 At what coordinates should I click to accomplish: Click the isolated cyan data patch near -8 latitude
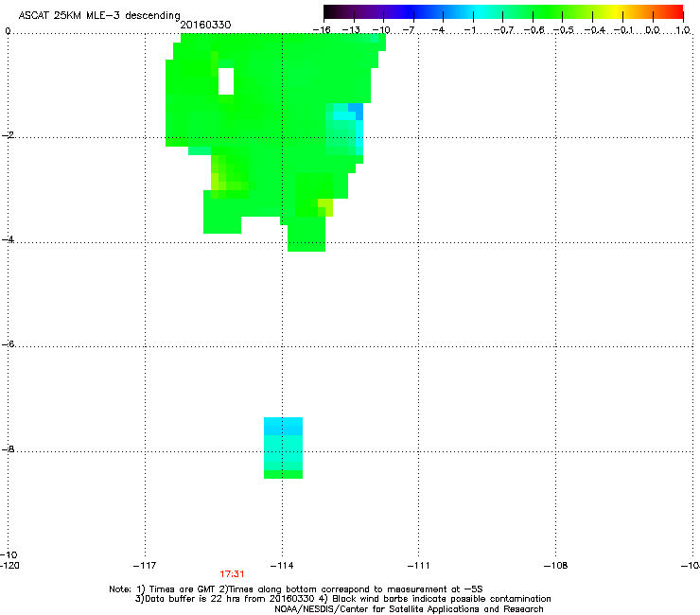click(283, 448)
